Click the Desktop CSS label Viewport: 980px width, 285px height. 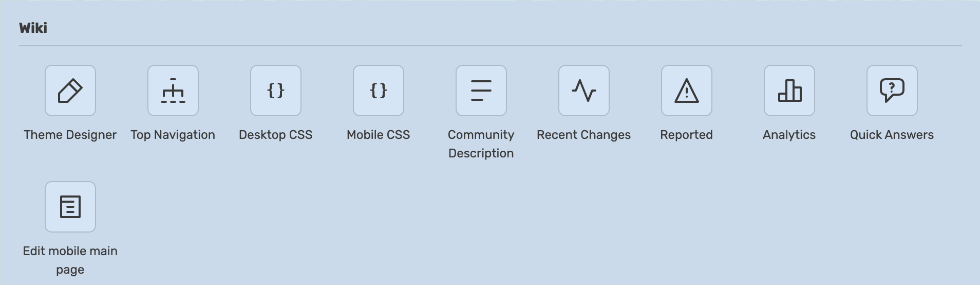coord(276,135)
